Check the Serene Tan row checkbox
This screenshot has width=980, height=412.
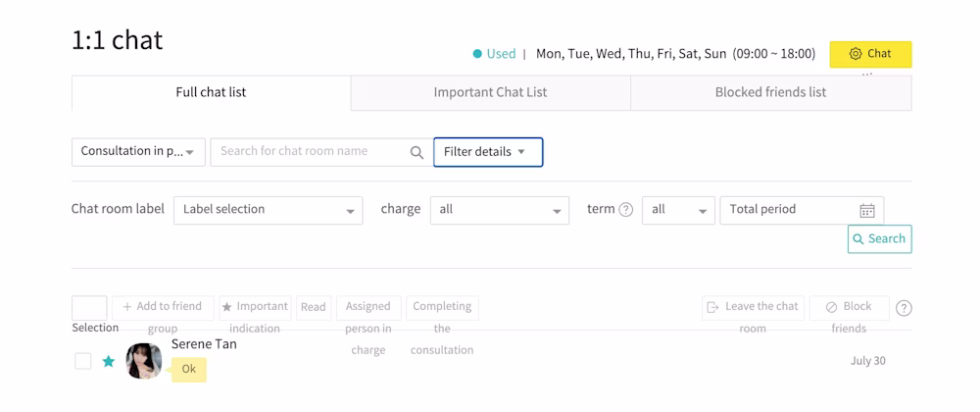[83, 361]
